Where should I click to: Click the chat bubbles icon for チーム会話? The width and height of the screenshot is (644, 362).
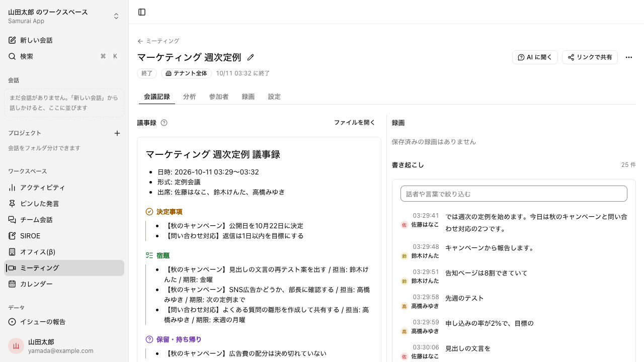(x=12, y=220)
